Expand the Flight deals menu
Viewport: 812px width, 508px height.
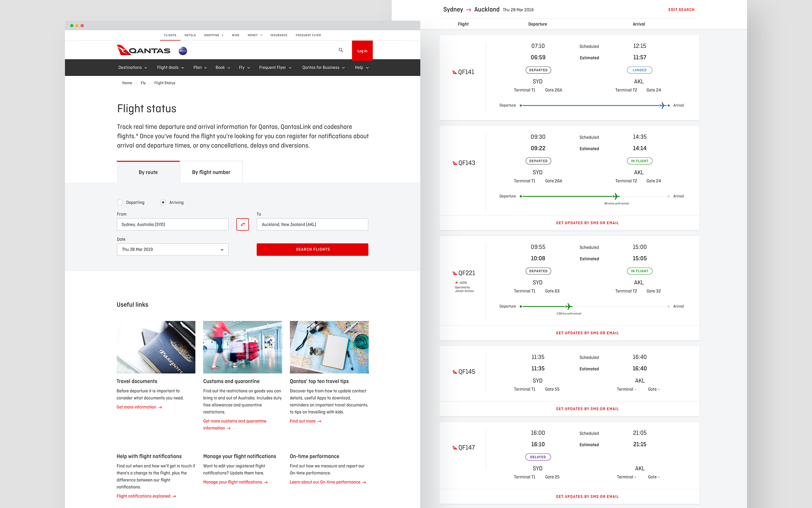pyautogui.click(x=171, y=68)
